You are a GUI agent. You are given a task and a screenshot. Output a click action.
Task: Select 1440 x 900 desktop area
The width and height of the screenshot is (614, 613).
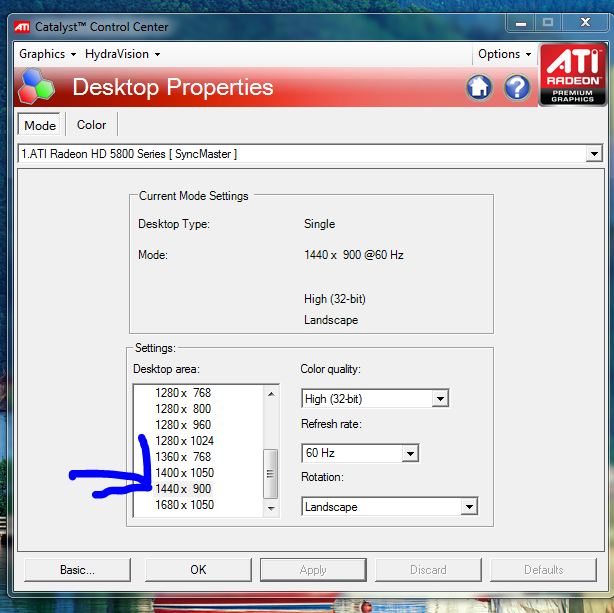point(183,489)
